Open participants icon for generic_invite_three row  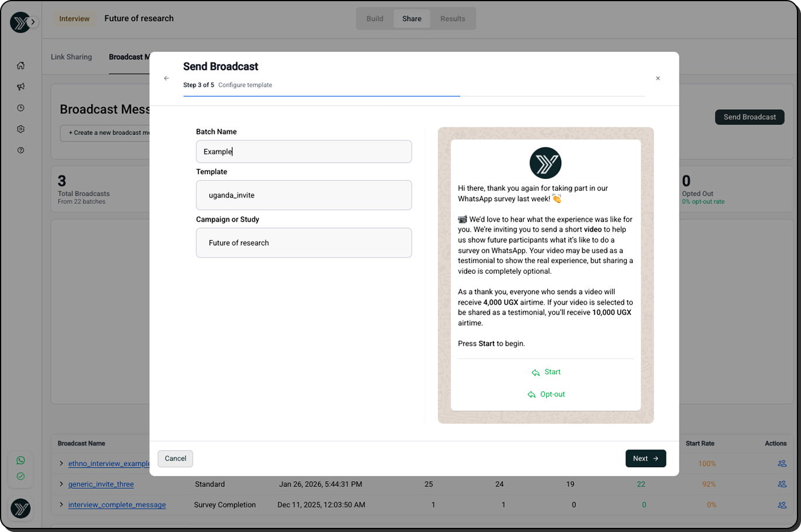782,484
